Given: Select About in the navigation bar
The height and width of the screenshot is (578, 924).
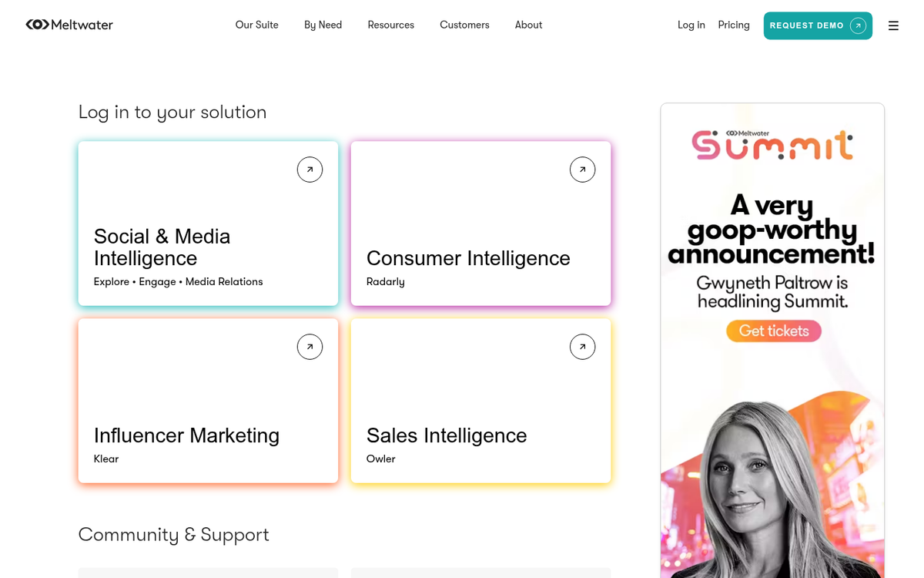Looking at the screenshot, I should click(x=528, y=25).
